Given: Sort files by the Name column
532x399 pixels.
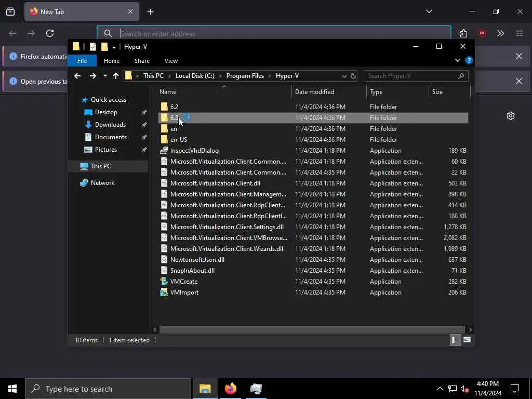Looking at the screenshot, I should 224,92.
